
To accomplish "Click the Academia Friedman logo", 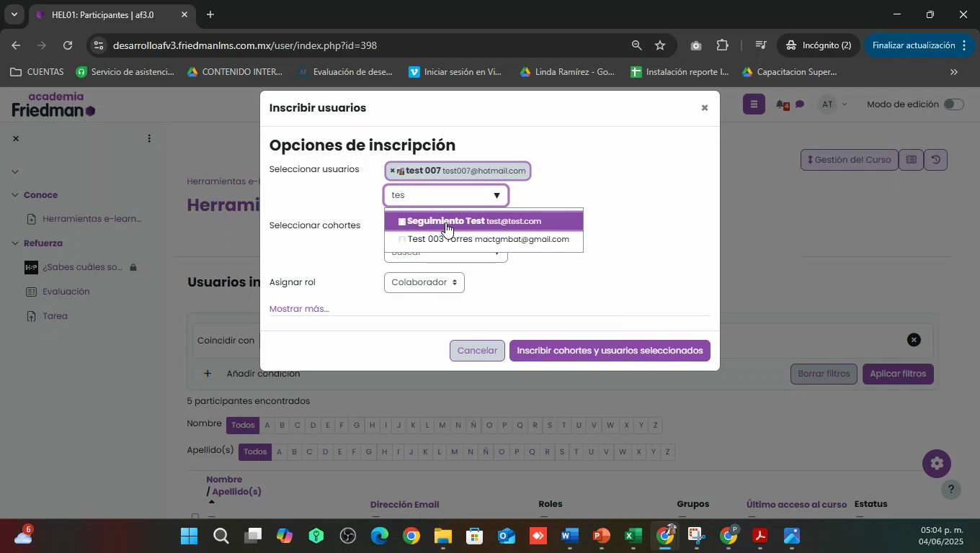I will tap(53, 105).
